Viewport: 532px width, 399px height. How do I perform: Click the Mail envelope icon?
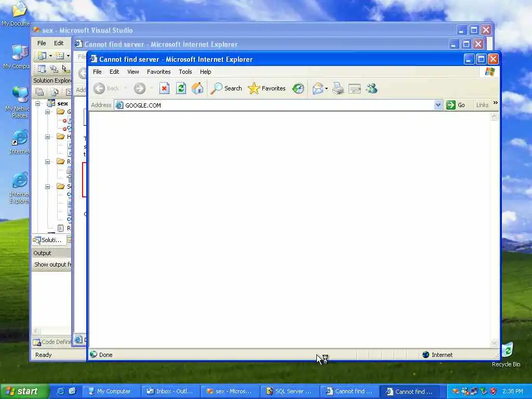[317, 88]
